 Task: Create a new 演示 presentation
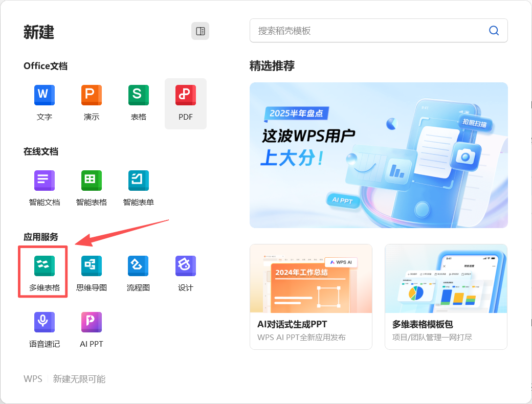(92, 95)
